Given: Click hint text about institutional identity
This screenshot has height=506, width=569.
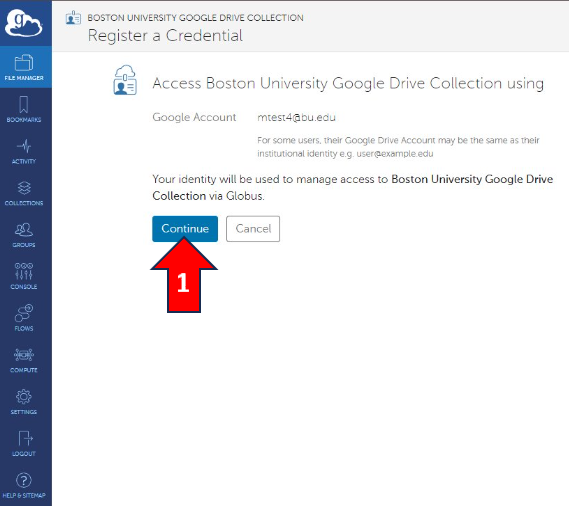Looking at the screenshot, I should point(398,147).
